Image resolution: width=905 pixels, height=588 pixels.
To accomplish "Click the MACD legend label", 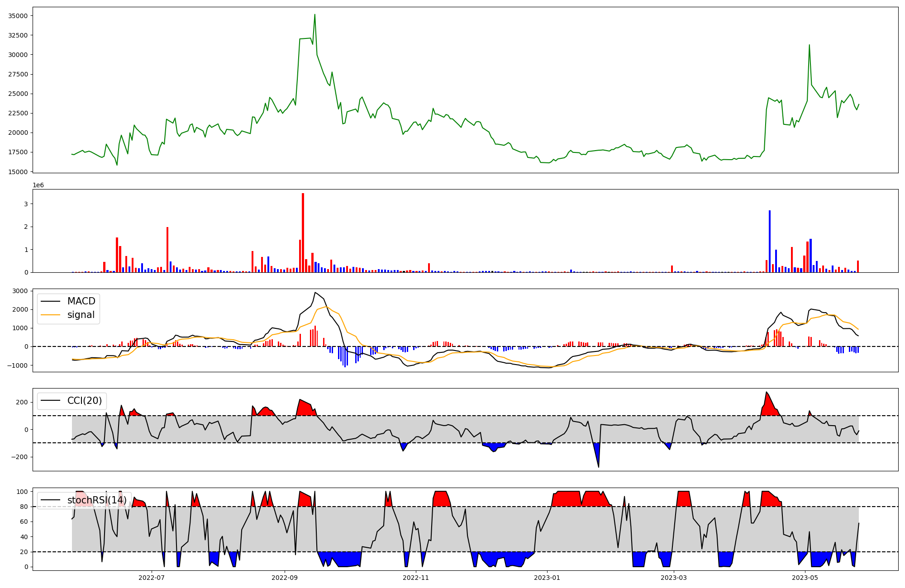I will click(81, 301).
